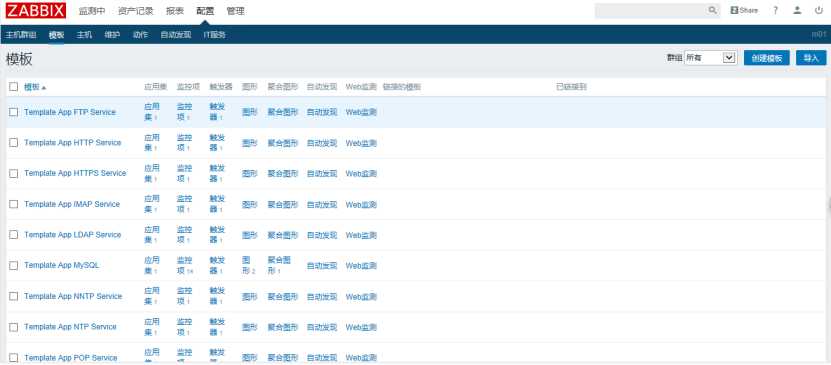Sort the list by the 模板 column header
Image resolution: width=831 pixels, height=365 pixels.
coord(35,87)
